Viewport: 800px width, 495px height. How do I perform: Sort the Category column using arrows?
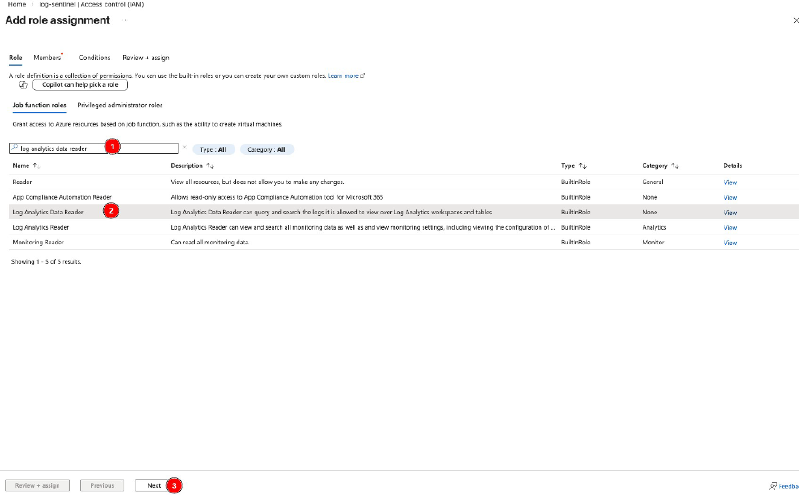(x=676, y=165)
